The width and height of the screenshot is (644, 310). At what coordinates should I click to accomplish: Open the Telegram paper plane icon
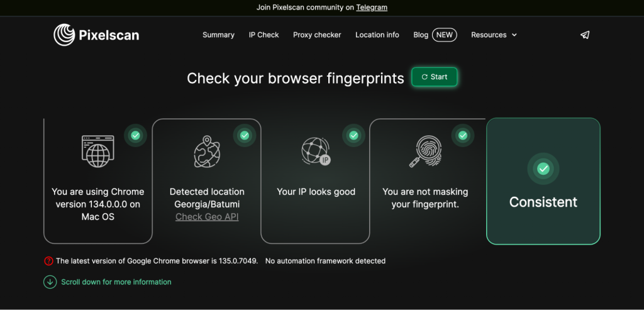click(585, 35)
